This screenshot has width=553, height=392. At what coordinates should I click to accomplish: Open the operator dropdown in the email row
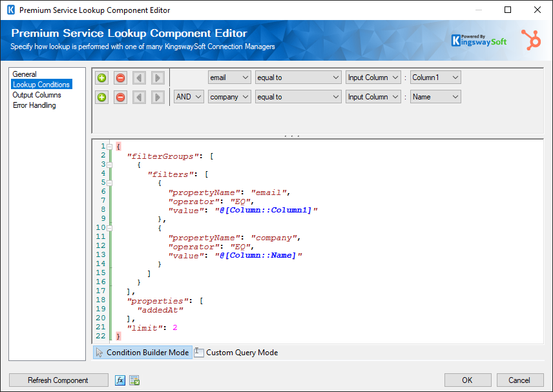[x=298, y=77]
